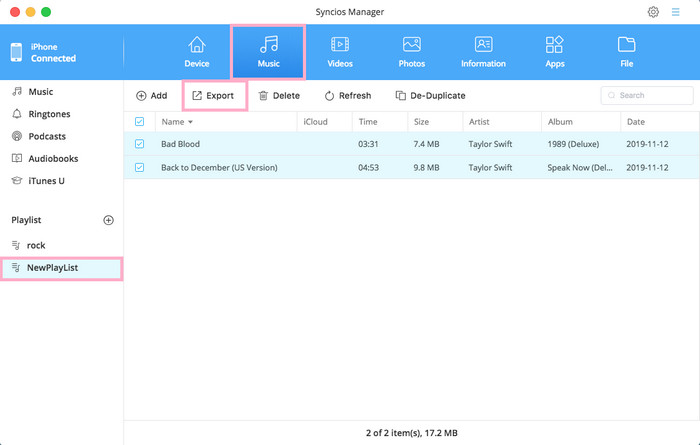This screenshot has height=445, width=700.
Task: Click the 2 of 2 item(s) status text
Action: pos(411,433)
